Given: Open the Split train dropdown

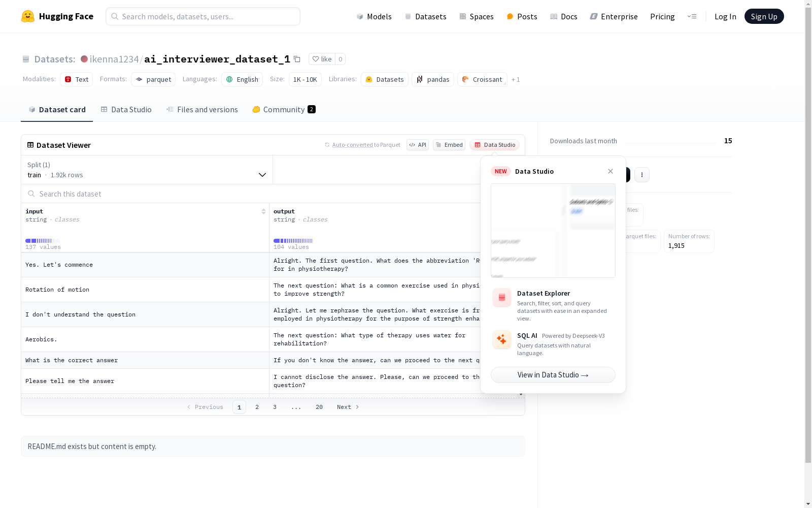Looking at the screenshot, I should pyautogui.click(x=147, y=170).
